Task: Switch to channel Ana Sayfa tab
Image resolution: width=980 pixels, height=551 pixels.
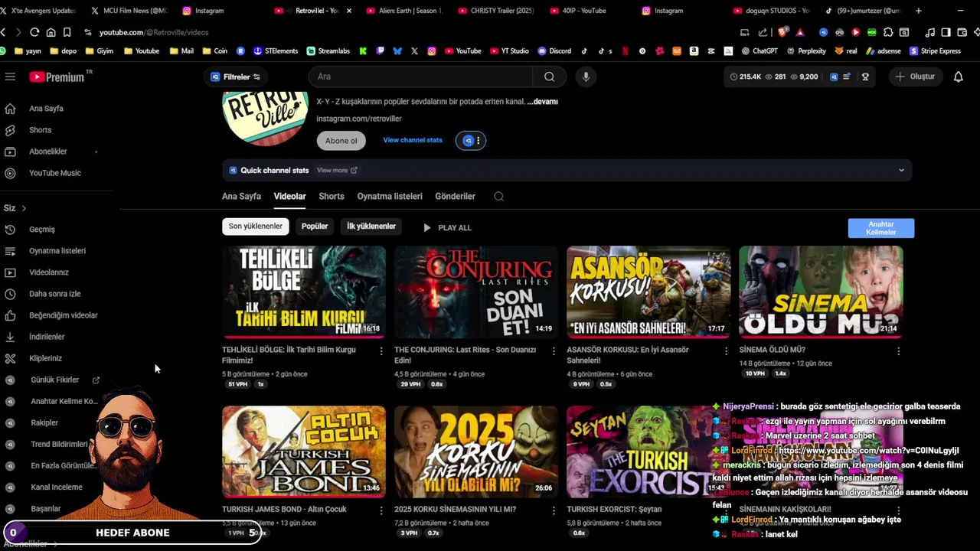Action: 241,197
